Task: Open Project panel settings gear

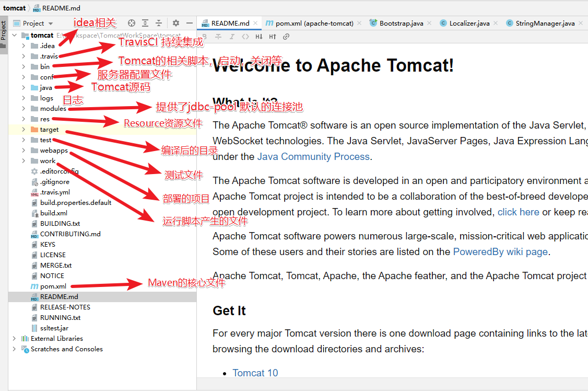Action: click(176, 24)
